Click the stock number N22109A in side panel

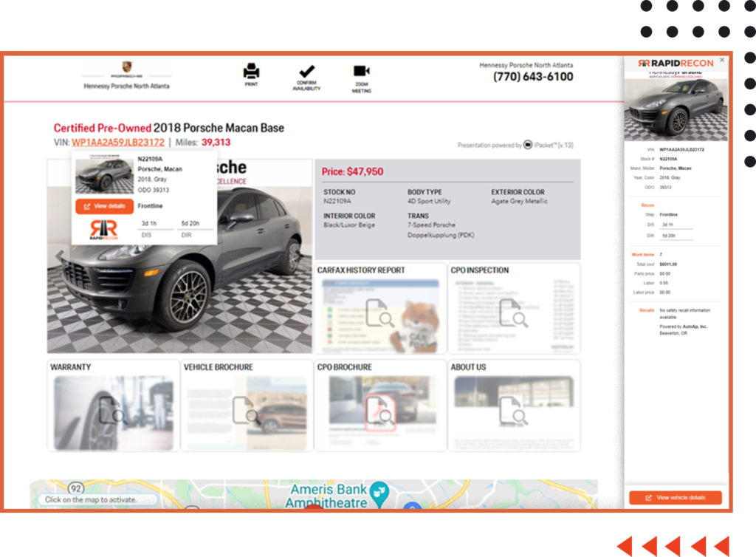click(668, 159)
